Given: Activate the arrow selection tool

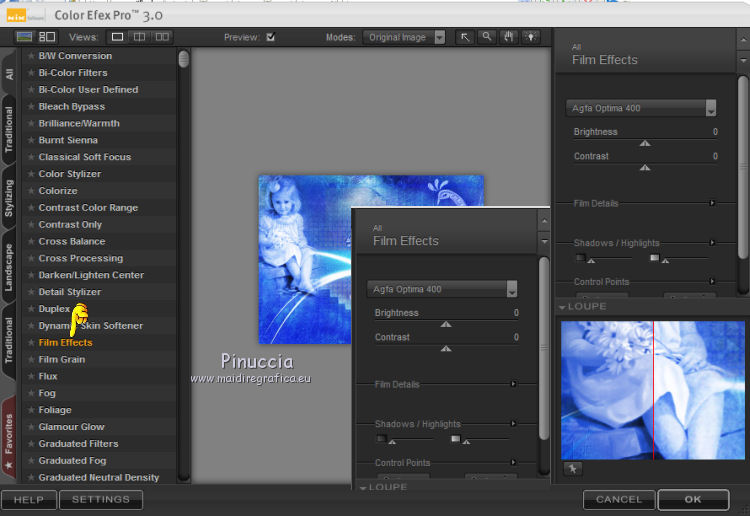Looking at the screenshot, I should 464,37.
